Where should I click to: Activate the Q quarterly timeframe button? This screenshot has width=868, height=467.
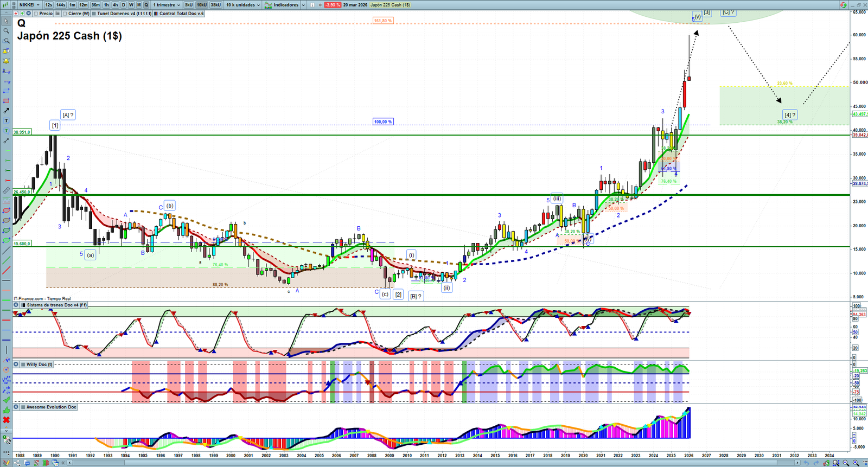[146, 5]
